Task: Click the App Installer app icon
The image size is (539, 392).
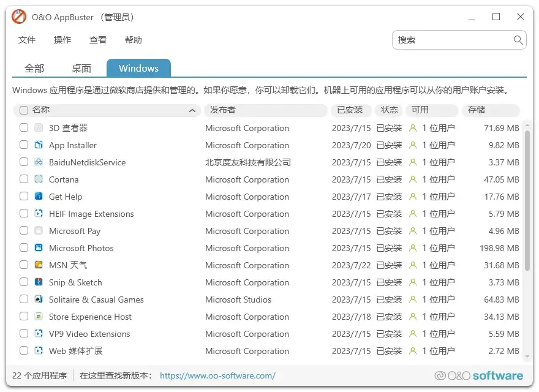Action: coord(39,145)
